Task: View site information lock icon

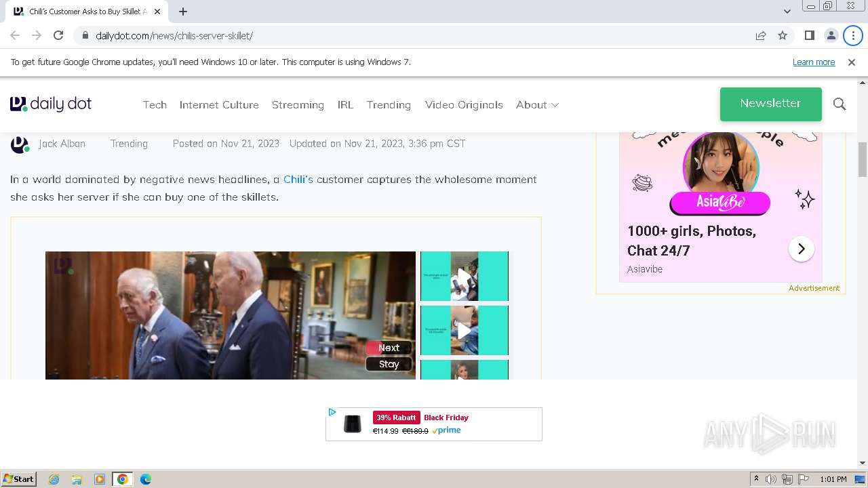Action: (85, 35)
